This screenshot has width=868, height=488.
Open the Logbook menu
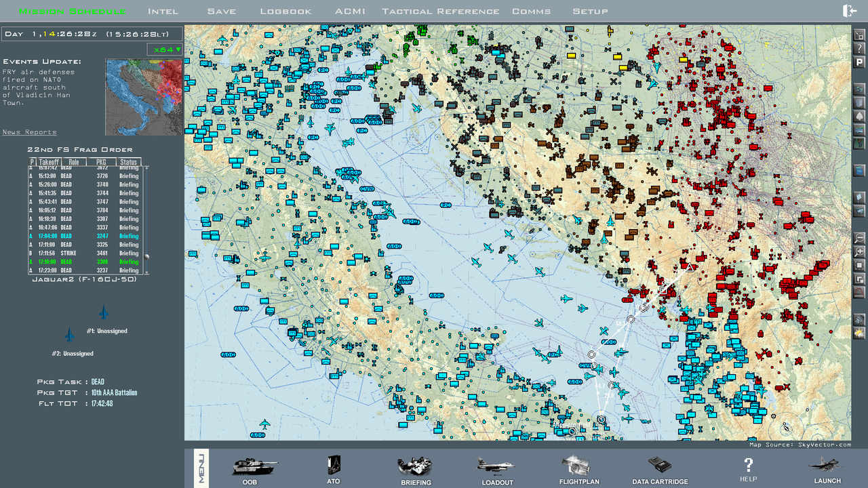point(286,12)
